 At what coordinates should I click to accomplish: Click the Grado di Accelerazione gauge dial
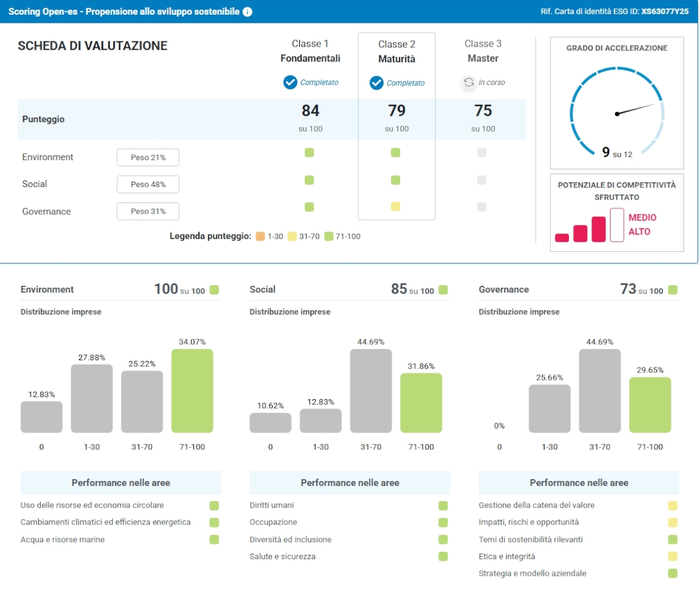[617, 111]
